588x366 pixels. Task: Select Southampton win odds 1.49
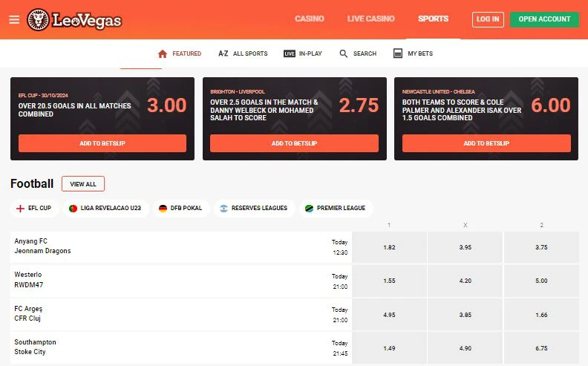coord(389,347)
